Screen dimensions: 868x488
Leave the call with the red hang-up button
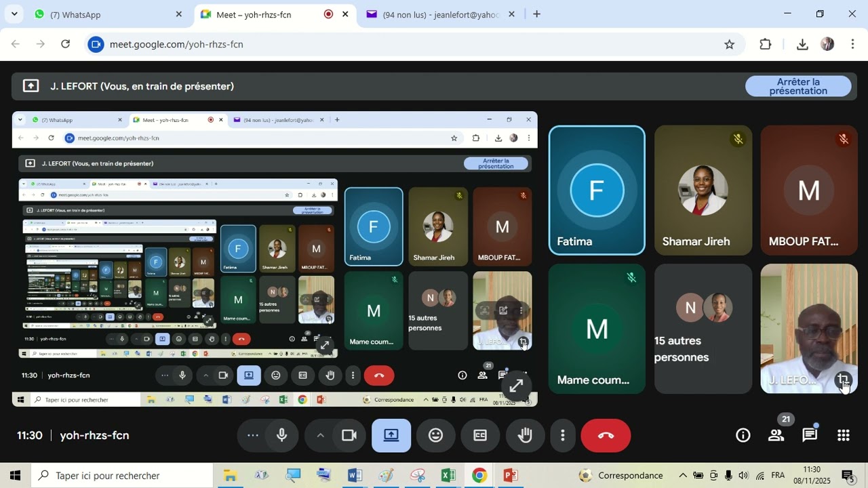pos(606,435)
